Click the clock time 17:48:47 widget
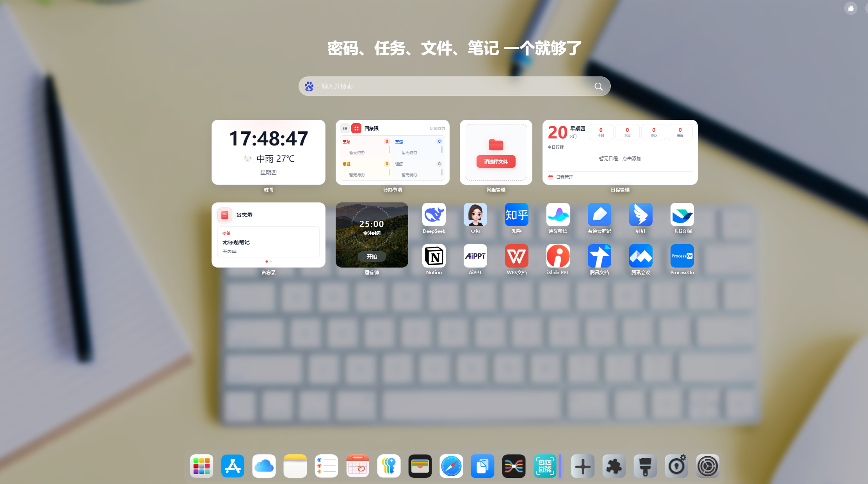 [269, 139]
